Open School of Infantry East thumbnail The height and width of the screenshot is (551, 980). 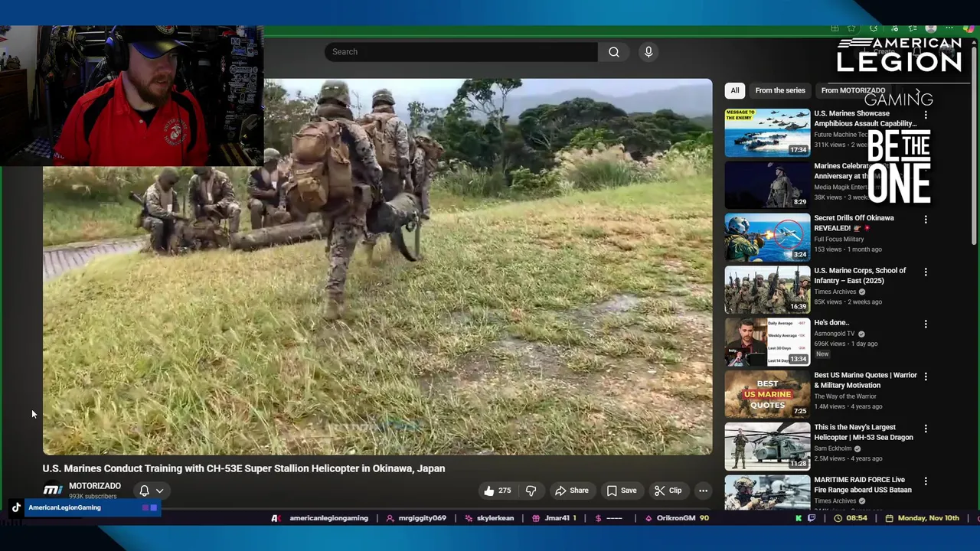tap(767, 290)
